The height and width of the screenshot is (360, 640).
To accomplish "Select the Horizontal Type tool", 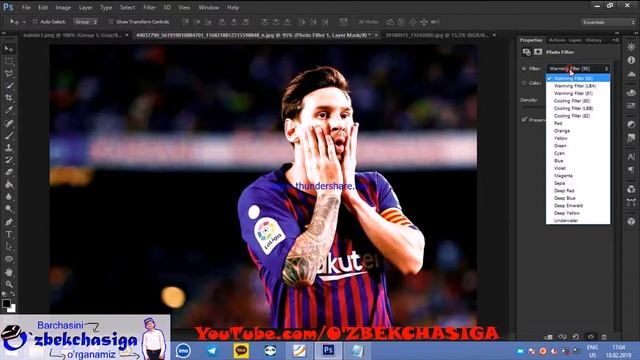I will click(x=9, y=235).
